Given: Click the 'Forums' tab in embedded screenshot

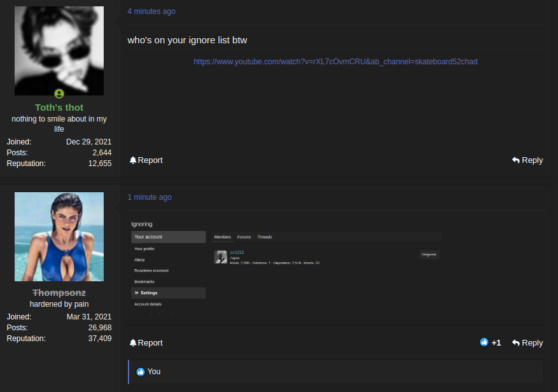Looking at the screenshot, I should 244,237.
